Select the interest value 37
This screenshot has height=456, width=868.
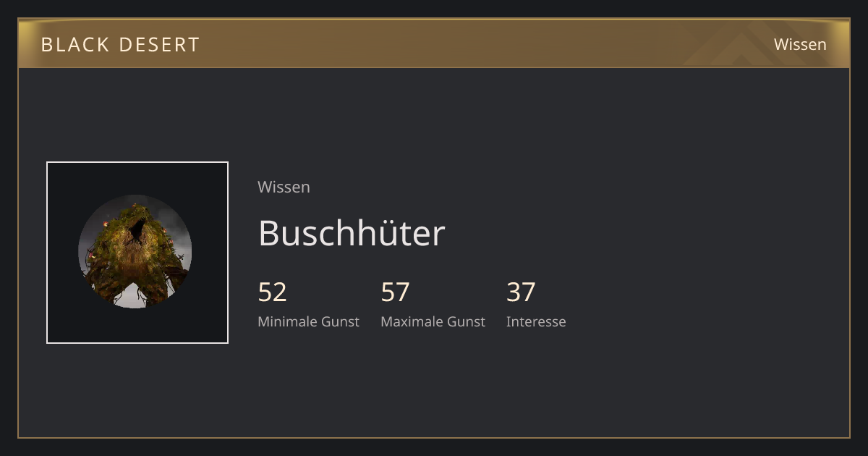pos(521,292)
